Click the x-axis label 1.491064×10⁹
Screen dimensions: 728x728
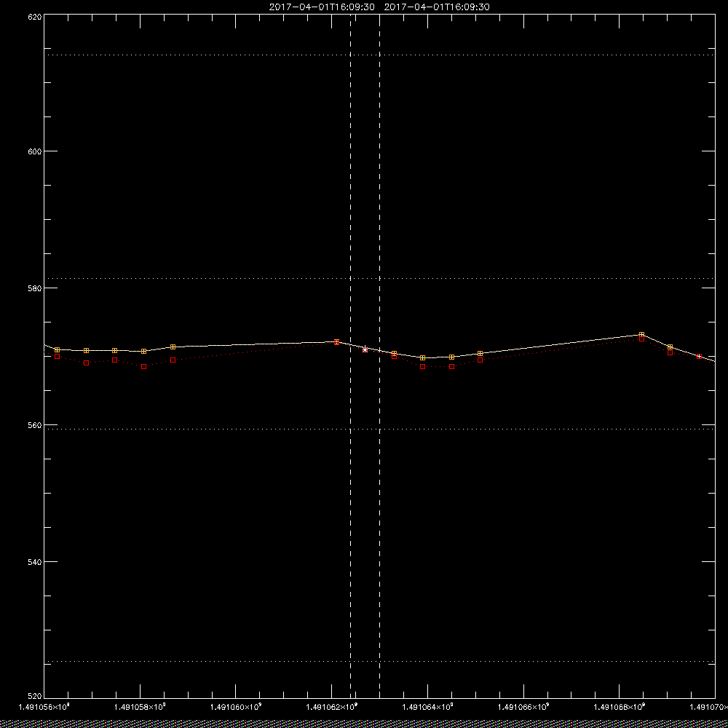click(x=427, y=707)
